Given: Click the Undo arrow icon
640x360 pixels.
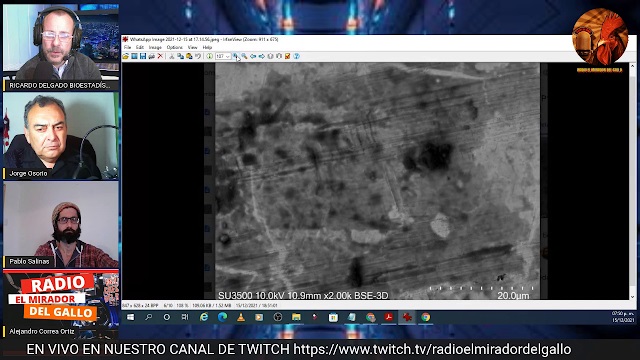Looking at the screenshot, I should (198, 56).
